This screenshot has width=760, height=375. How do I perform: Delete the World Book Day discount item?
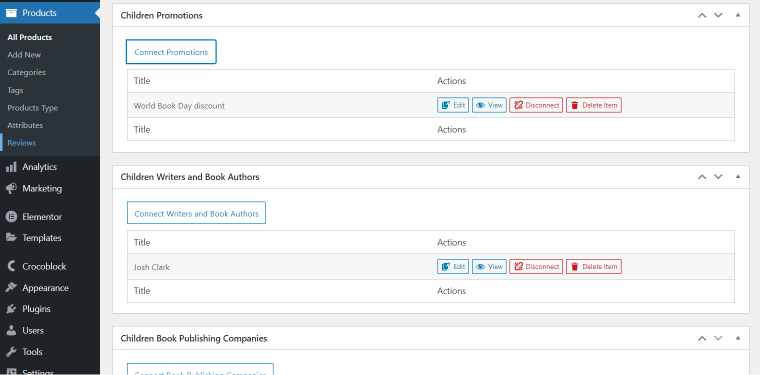594,105
